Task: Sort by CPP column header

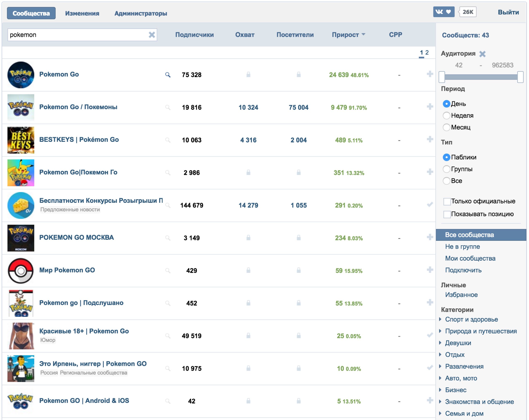Action: point(396,35)
